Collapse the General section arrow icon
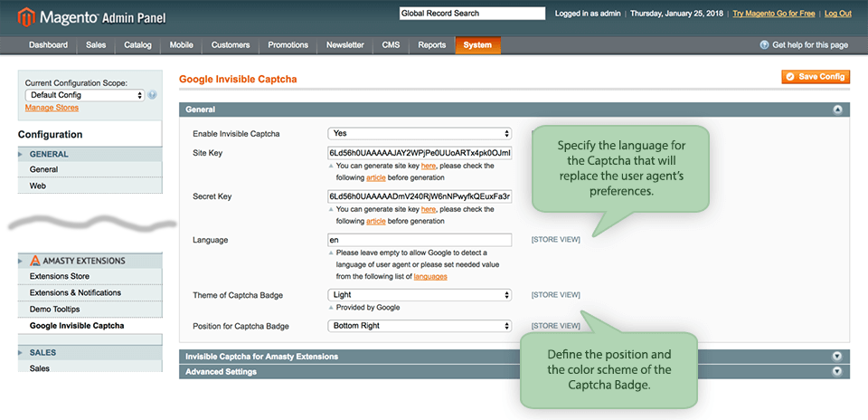 (x=837, y=110)
